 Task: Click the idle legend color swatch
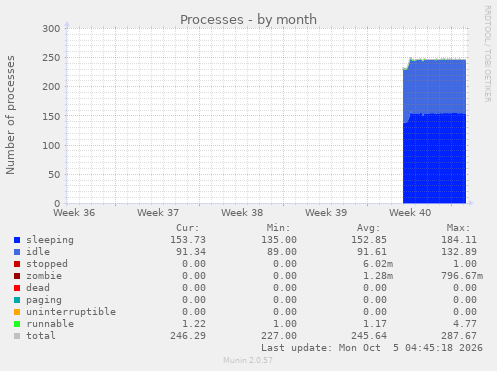coord(17,252)
